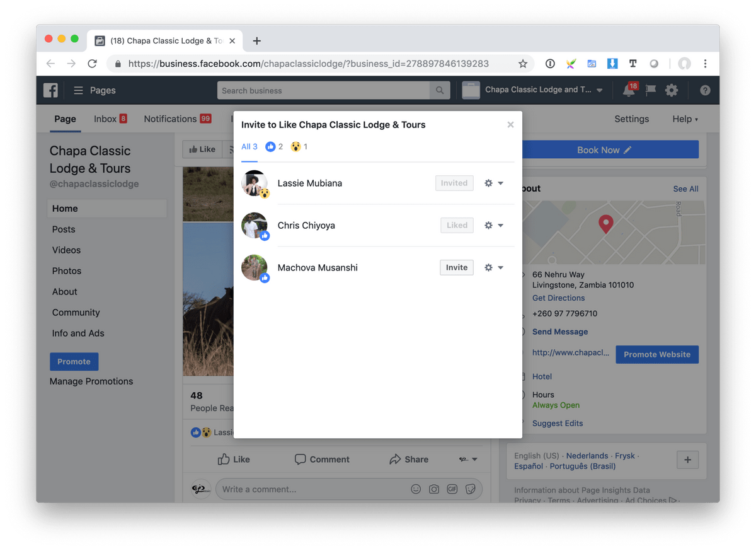
Task: Click the See All link
Action: click(x=685, y=188)
